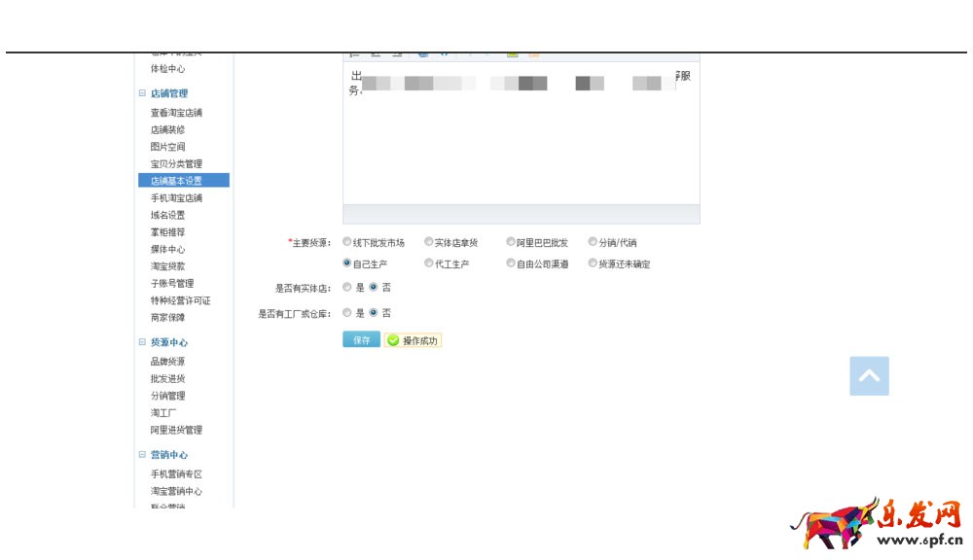
Task: Click the green success checkmark icon
Action: 393,340
